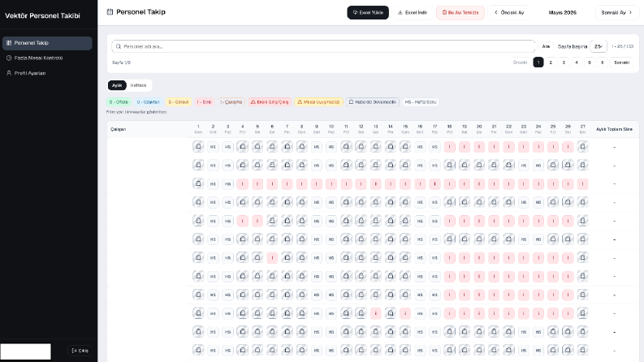Toggle the G - Görevli filter chip
The height and width of the screenshot is (362, 644).
point(178,101)
